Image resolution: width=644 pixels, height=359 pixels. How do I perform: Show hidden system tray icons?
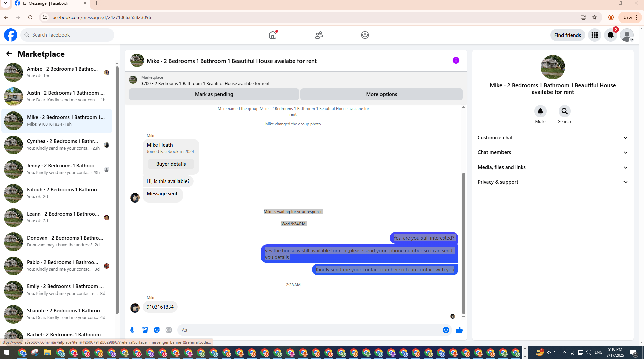[x=564, y=352]
